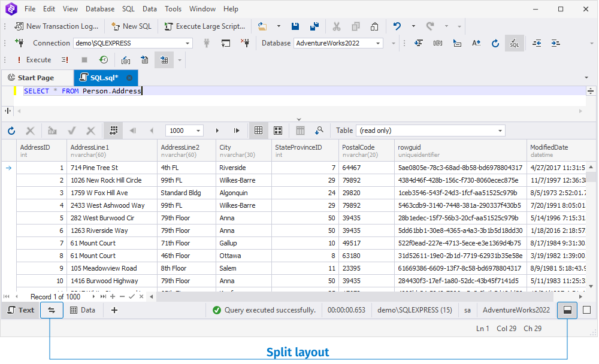Add a new view with the plus icon
Screen dimensions: 599x364
click(x=114, y=310)
